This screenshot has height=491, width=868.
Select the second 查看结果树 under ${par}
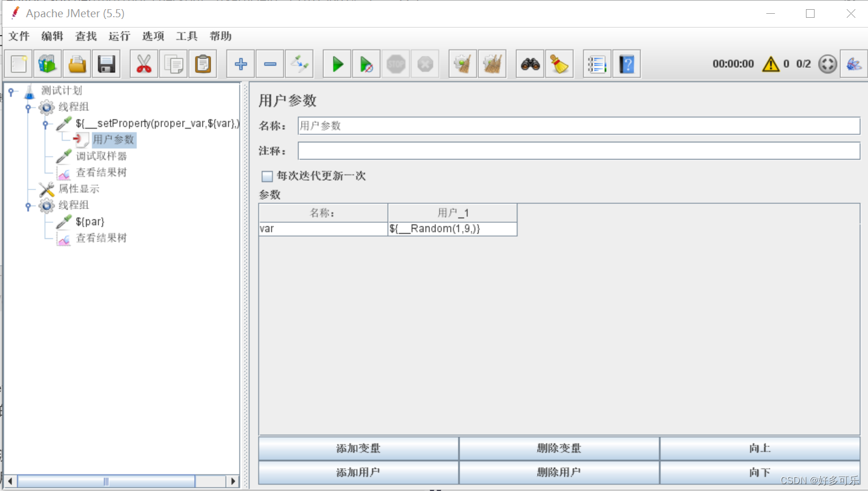pos(101,238)
